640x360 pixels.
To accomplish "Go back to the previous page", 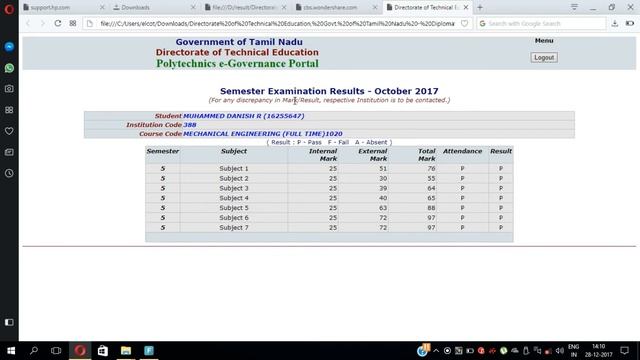I will [x=28, y=23].
